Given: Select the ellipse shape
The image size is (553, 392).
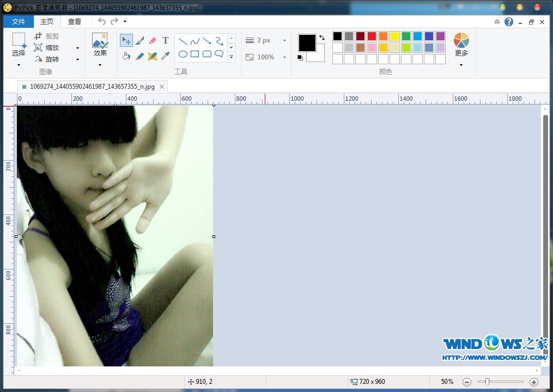Looking at the screenshot, I should tap(183, 54).
